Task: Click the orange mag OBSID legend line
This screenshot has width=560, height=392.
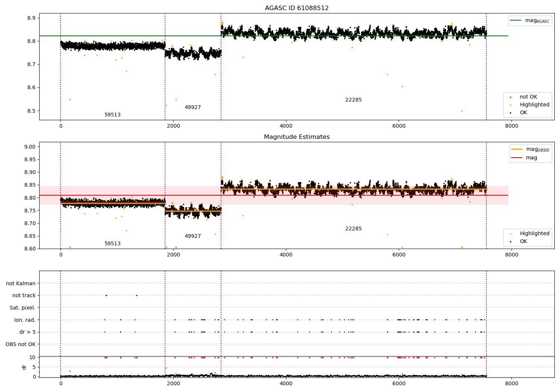Action: [x=517, y=149]
